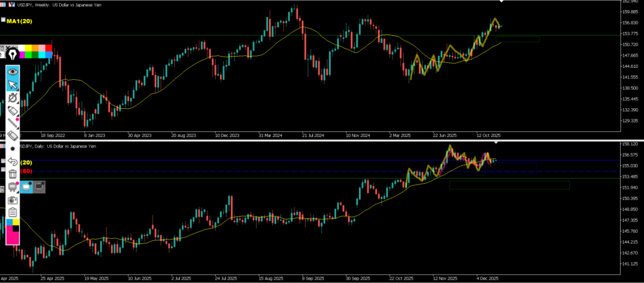The image size is (644, 283).
Task: Choose the straight line tool
Action: (x=13, y=123)
